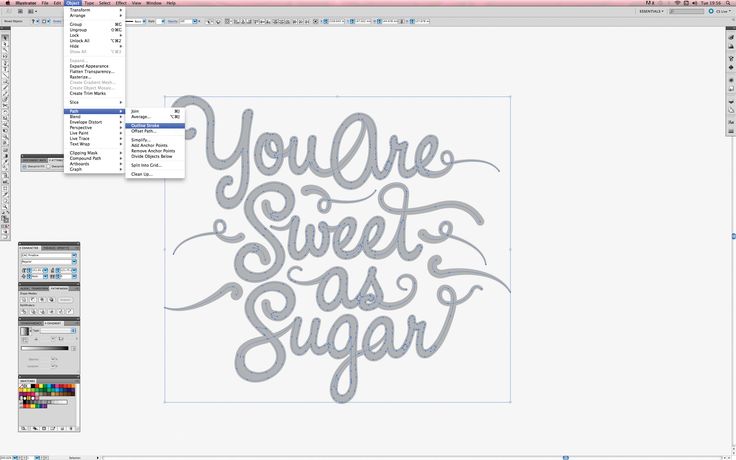Click the search field in the application bar
Screen dimensions: 736x460
tap(686, 11)
